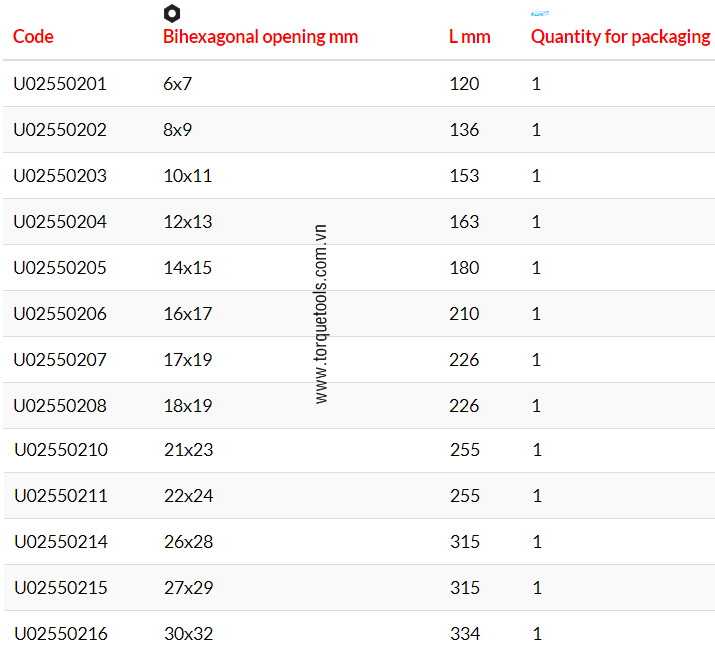
Task: Click the small wrench icon above Quantity column
Action: [x=539, y=13]
